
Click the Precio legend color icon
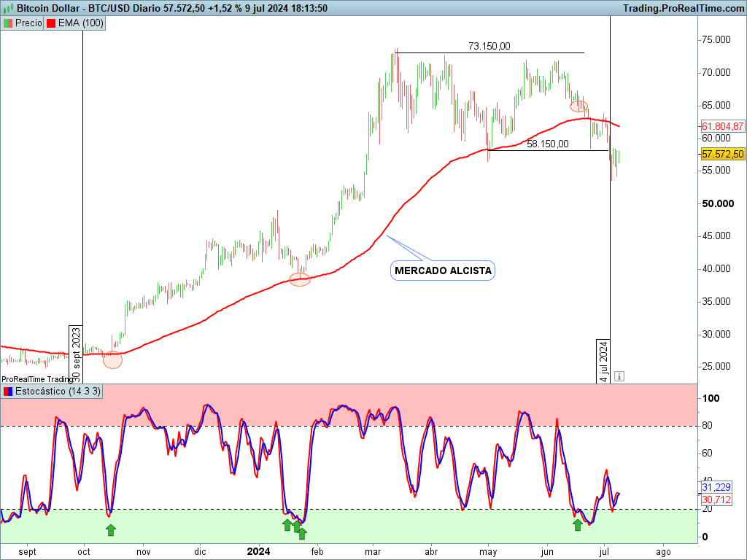pos(8,23)
